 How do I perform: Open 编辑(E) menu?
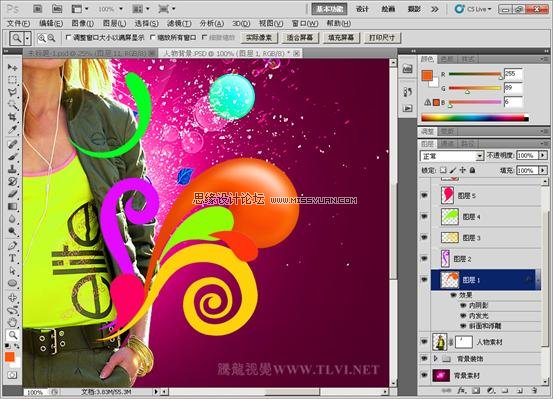51,23
